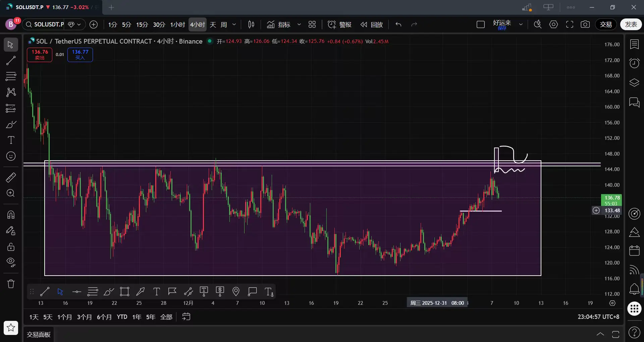
Task: Open the economic calendar panel
Action: [634, 250]
